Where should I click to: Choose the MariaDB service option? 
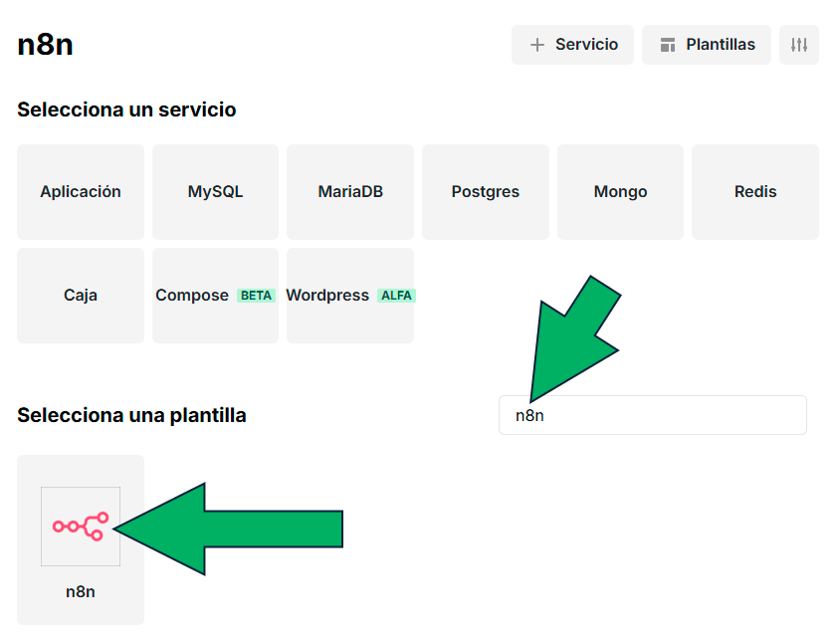coord(350,192)
